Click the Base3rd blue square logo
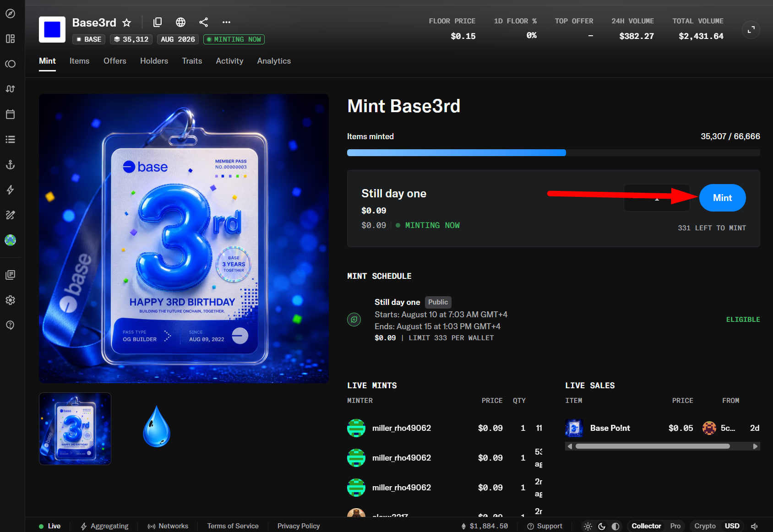 tap(52, 29)
